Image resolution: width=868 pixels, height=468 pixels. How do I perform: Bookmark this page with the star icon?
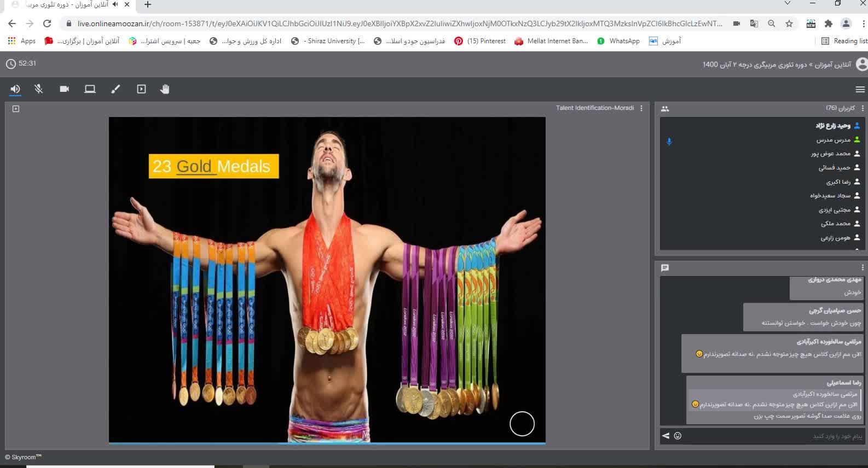pos(789,24)
